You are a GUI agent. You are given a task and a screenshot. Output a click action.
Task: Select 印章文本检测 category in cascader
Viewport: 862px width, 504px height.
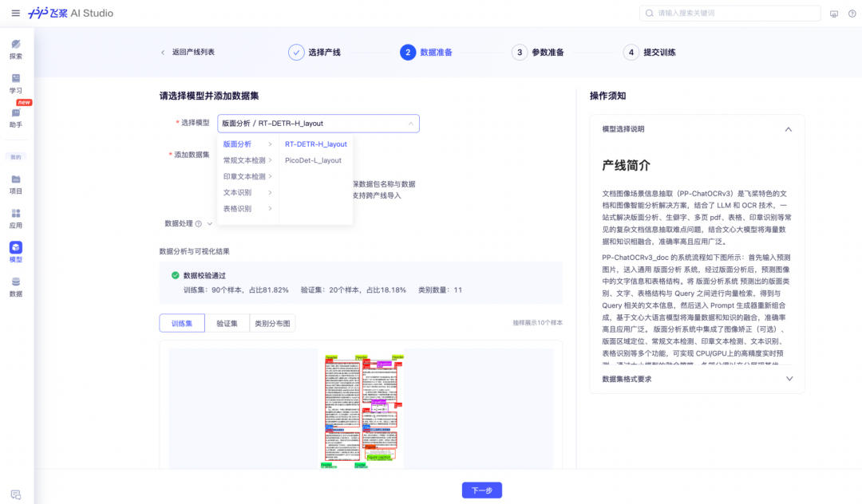[244, 176]
